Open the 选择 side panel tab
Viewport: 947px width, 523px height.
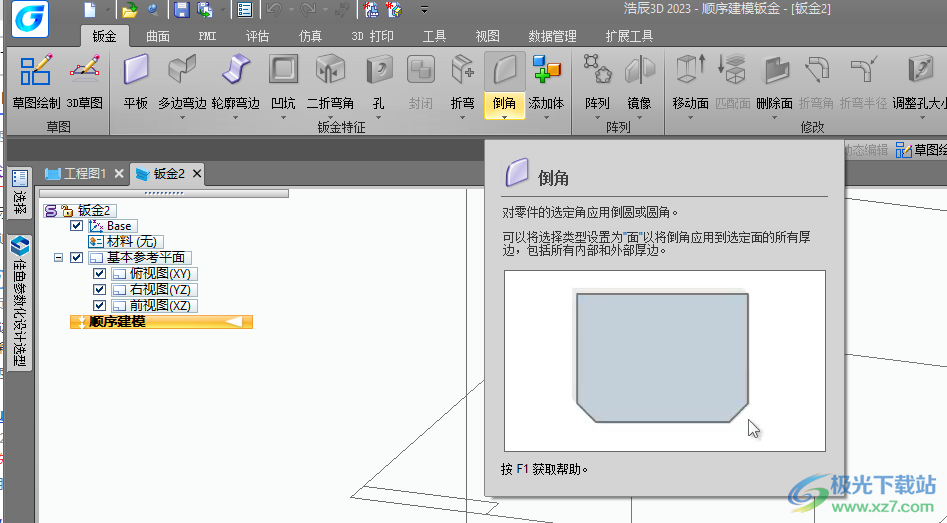coord(20,193)
